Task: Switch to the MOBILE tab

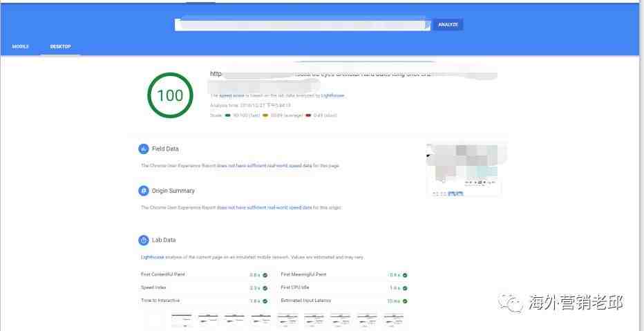Action: [21, 46]
